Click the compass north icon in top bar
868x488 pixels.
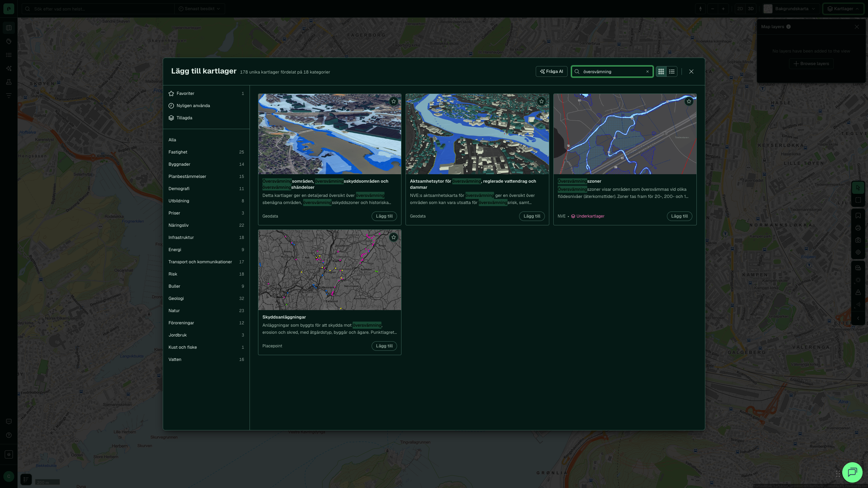701,9
